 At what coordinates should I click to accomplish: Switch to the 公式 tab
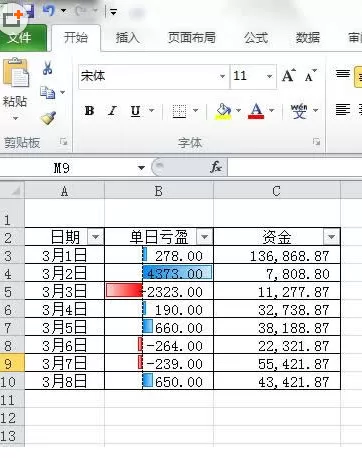coord(256,38)
